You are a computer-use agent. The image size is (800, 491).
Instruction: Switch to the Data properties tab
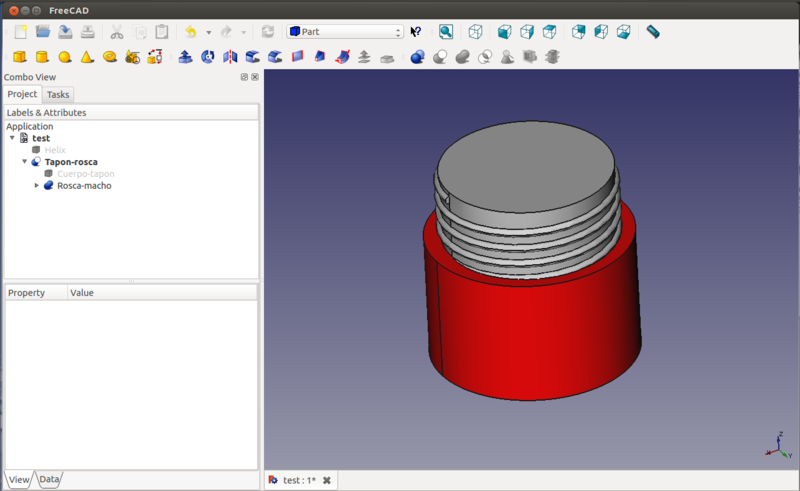click(x=49, y=480)
